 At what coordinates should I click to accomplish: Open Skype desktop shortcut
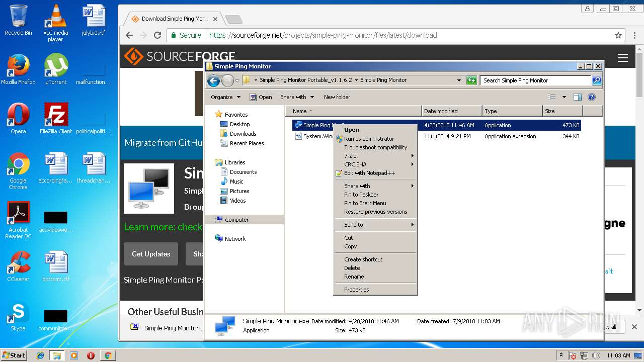click(18, 316)
